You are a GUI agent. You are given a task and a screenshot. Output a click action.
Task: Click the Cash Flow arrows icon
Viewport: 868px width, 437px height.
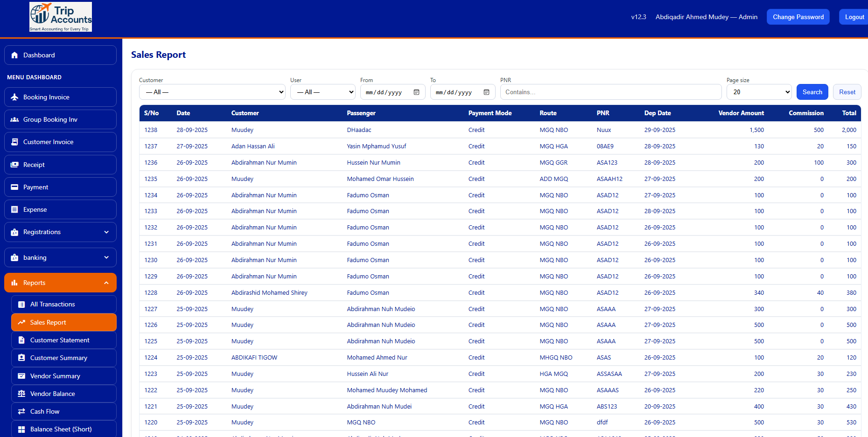click(21, 411)
